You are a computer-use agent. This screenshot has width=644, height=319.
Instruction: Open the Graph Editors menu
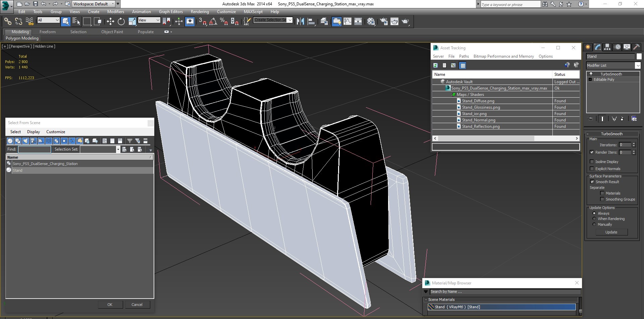coord(171,11)
